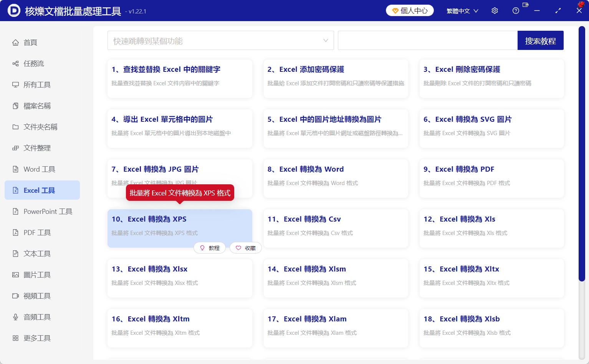Click the heart icon on 收藏 button
589x364 pixels.
pos(238,248)
